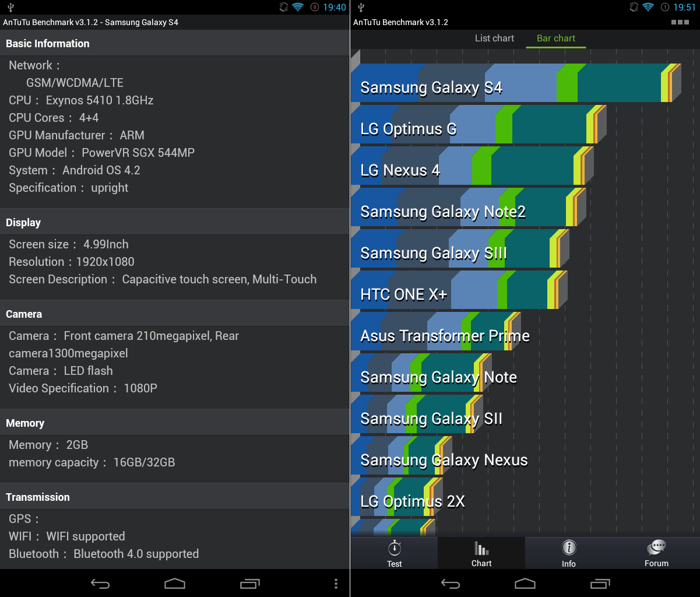Click the Camera LED flash line
The width and height of the screenshot is (700, 597).
[x=61, y=371]
